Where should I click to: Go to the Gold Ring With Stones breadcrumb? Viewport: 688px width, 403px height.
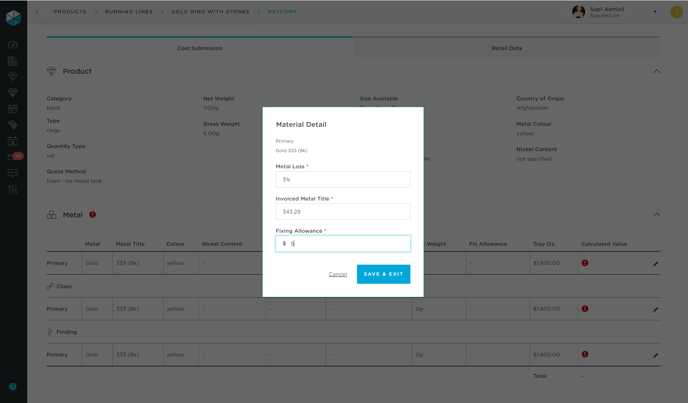click(x=210, y=12)
